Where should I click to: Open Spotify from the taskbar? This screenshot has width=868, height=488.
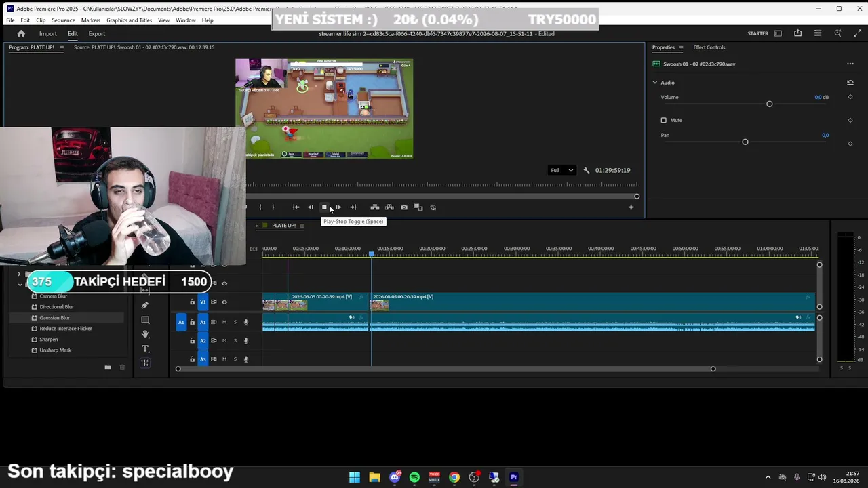coord(414,477)
